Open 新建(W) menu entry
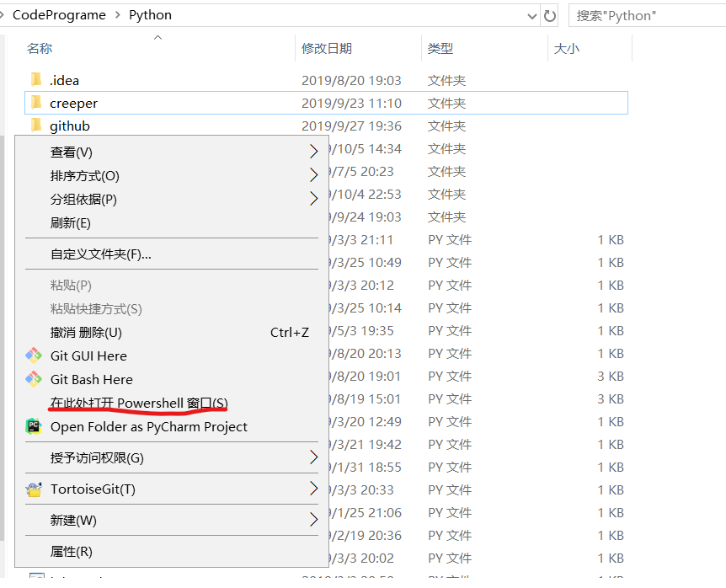726x588 pixels. pyautogui.click(x=171, y=520)
